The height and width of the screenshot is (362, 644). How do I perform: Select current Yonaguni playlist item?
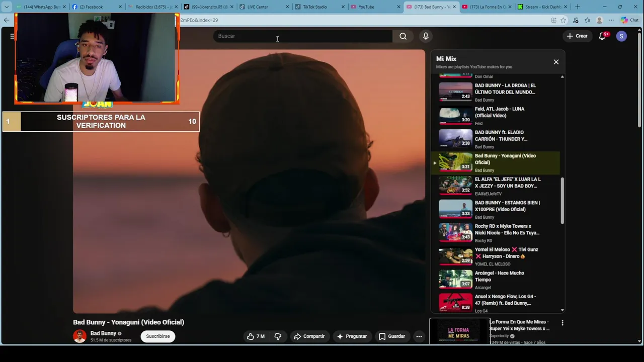(495, 162)
